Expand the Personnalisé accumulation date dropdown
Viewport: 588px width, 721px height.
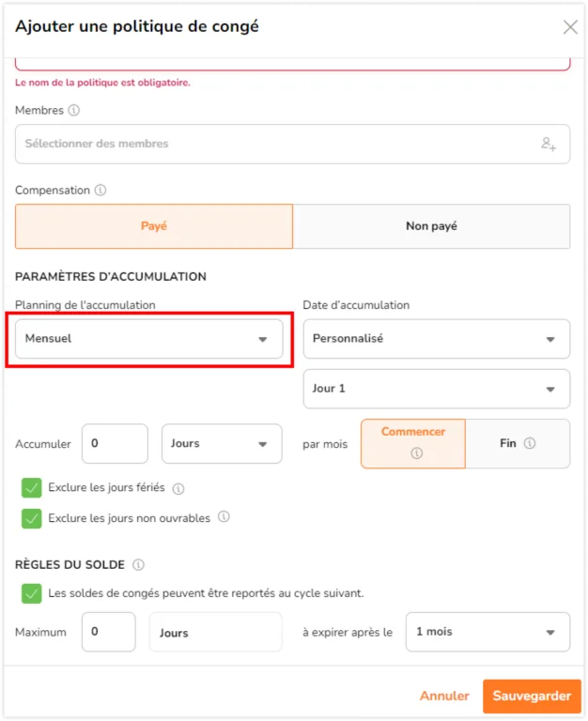pos(437,339)
